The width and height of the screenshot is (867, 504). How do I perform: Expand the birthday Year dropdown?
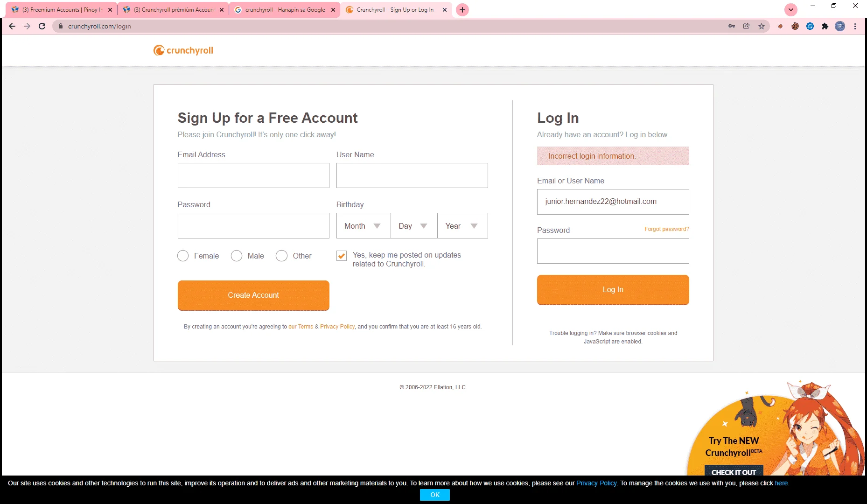(x=462, y=226)
